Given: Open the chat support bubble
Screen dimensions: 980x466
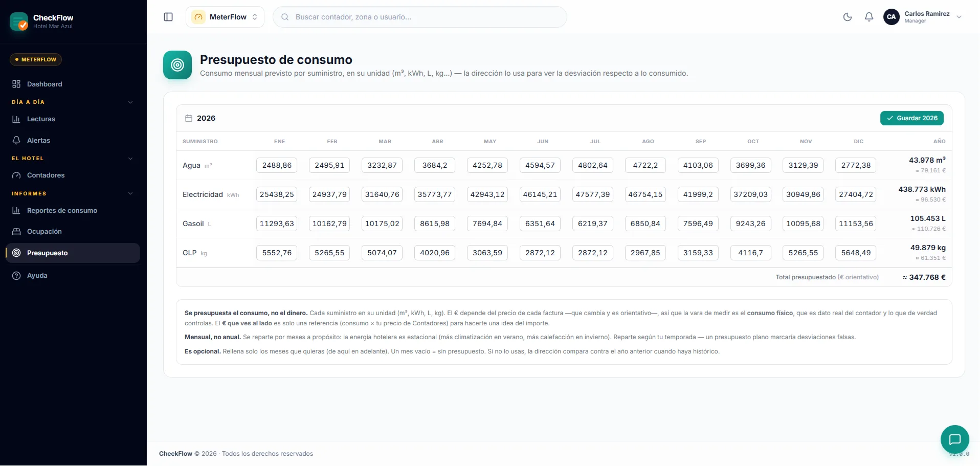Looking at the screenshot, I should pos(955,439).
